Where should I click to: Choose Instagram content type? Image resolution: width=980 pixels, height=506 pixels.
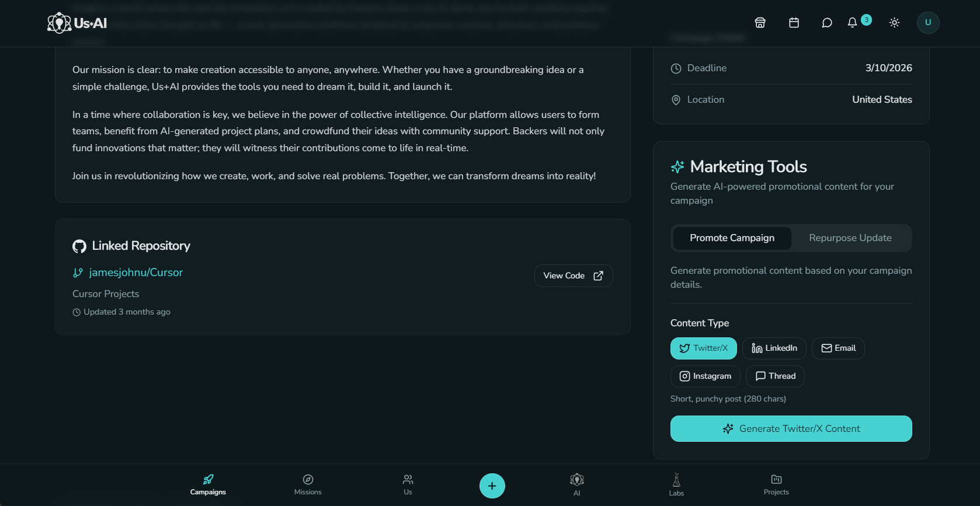point(705,376)
